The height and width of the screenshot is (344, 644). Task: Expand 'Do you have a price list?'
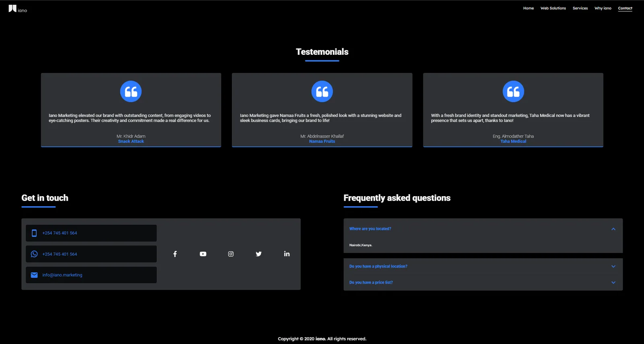pos(483,282)
